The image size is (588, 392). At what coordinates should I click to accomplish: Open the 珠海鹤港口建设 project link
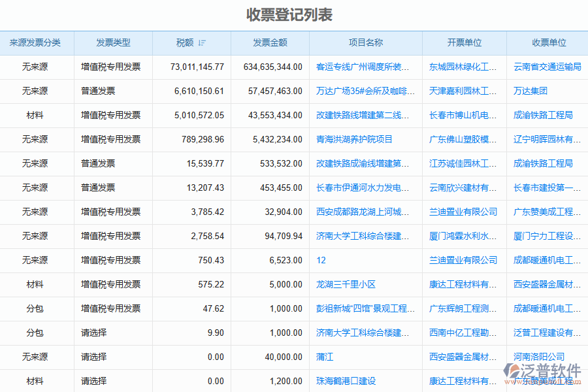tap(346, 381)
